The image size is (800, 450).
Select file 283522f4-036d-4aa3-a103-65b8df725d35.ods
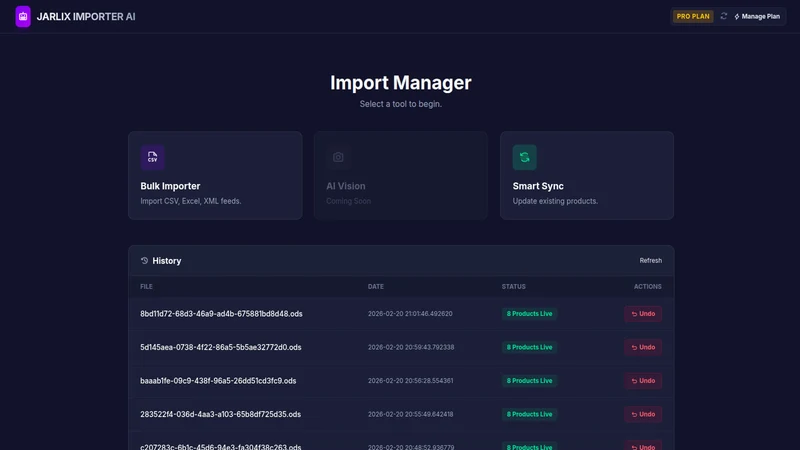[220, 414]
